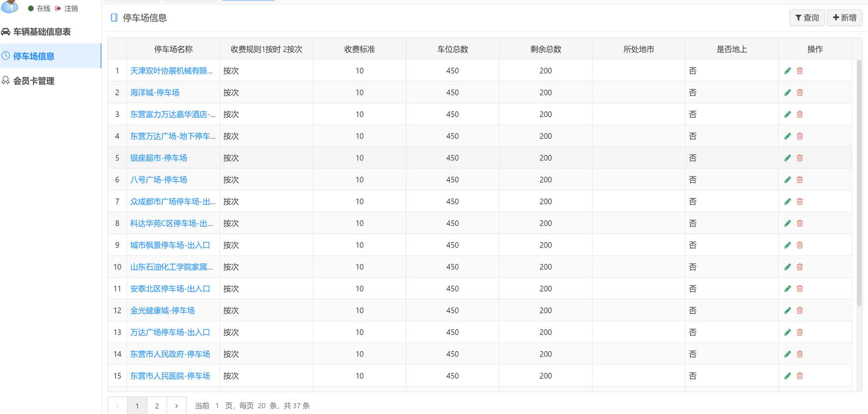Click the 查询 filter button
This screenshot has height=414, width=868.
[x=806, y=18]
